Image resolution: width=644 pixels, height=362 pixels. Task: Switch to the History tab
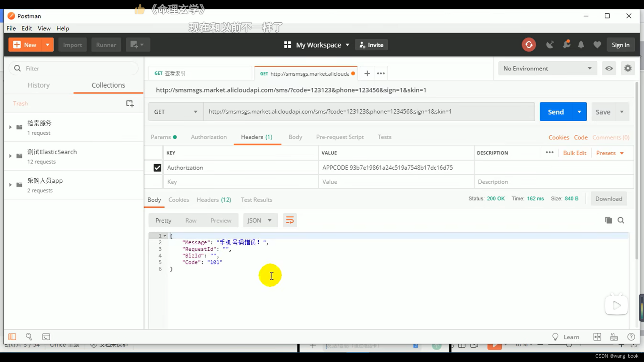point(39,85)
